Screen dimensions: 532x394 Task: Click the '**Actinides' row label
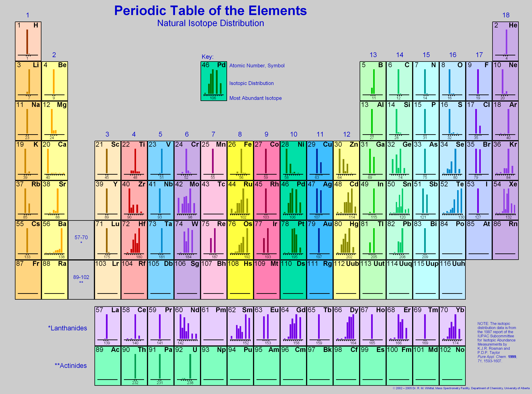(x=71, y=366)
